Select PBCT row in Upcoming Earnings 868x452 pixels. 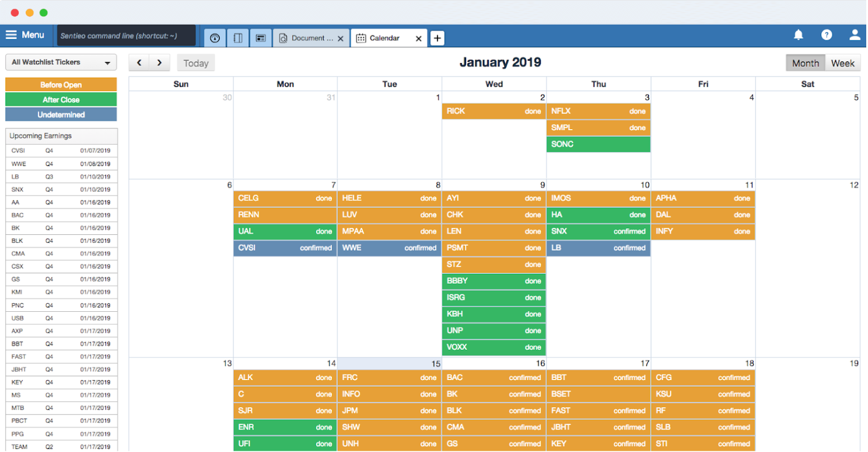[x=61, y=420]
